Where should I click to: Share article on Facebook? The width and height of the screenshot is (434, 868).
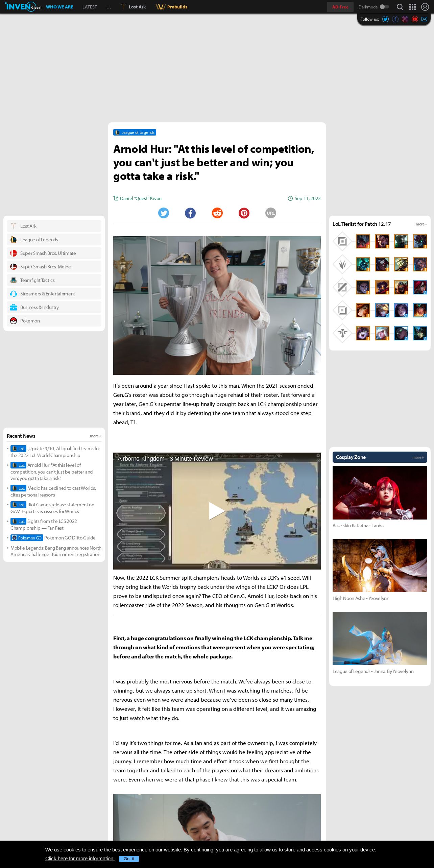point(190,213)
